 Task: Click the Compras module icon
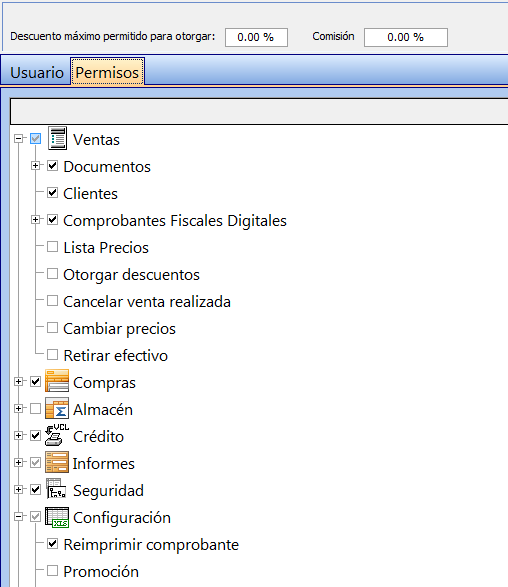[57, 381]
